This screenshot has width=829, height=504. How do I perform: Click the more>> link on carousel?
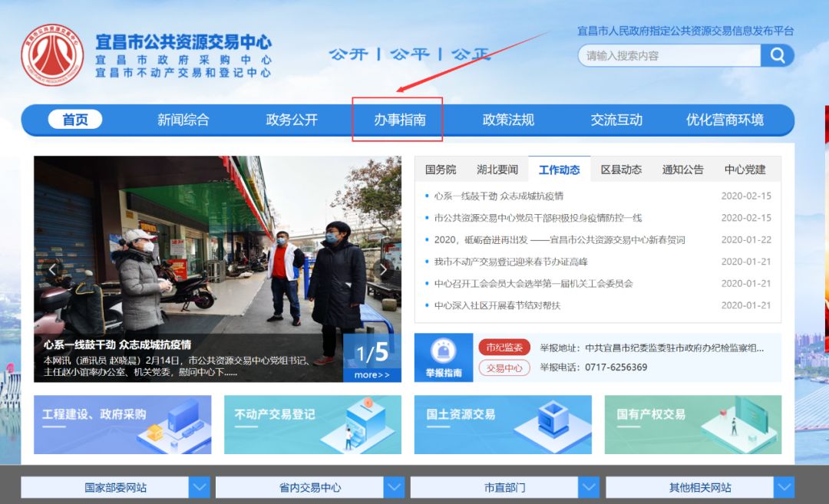click(x=372, y=374)
